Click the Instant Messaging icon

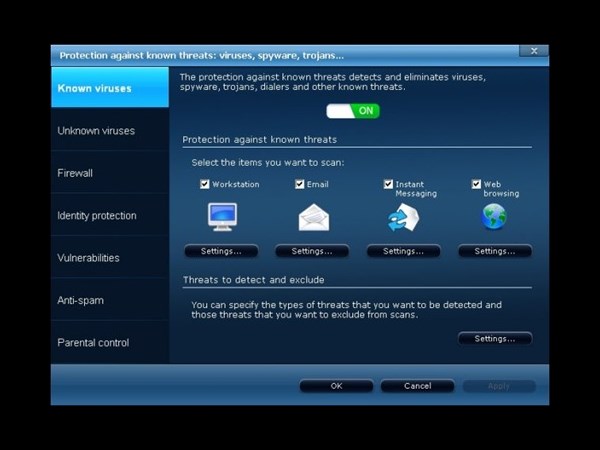(403, 217)
